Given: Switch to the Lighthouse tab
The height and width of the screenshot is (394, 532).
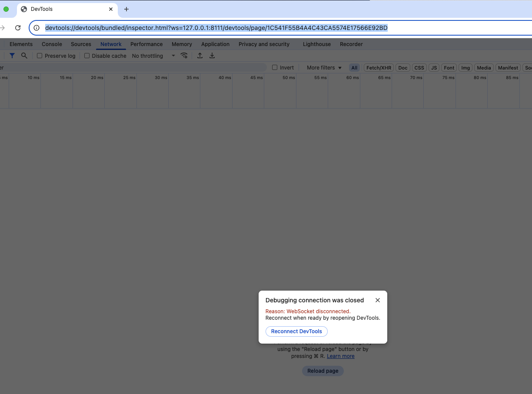Looking at the screenshot, I should point(317,44).
